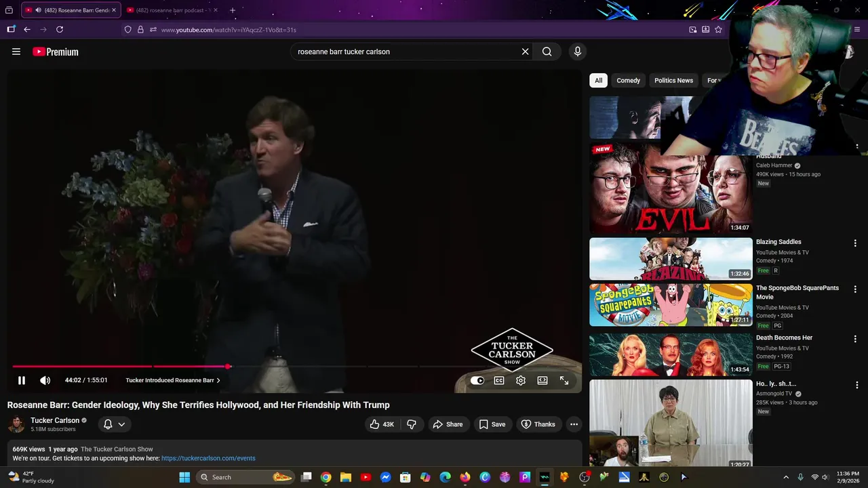Click inside the YouTube search field

click(x=407, y=52)
